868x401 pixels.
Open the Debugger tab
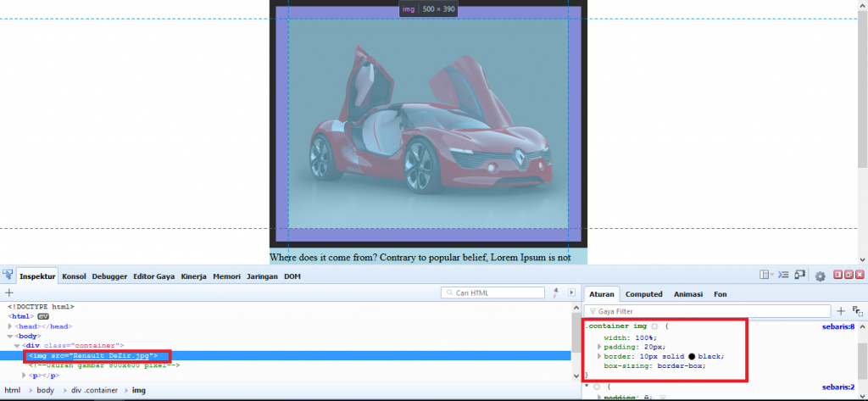click(109, 276)
